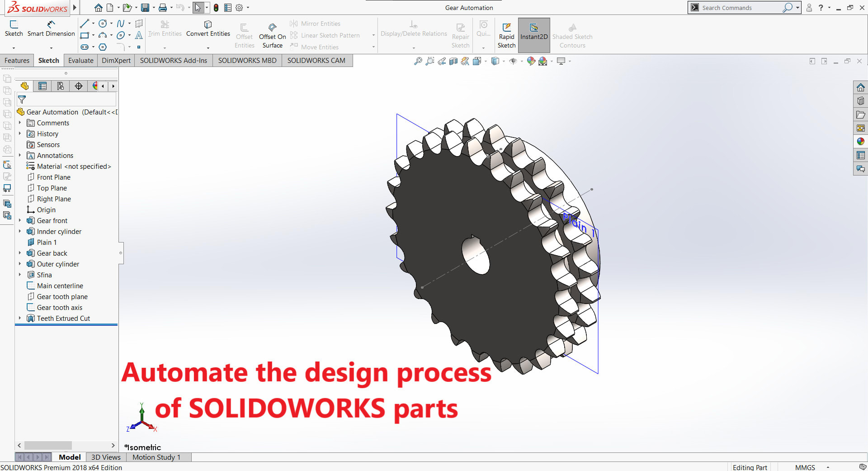The width and height of the screenshot is (868, 471).
Task: Select Teeth Extrued Cut in feature tree
Action: point(63,318)
